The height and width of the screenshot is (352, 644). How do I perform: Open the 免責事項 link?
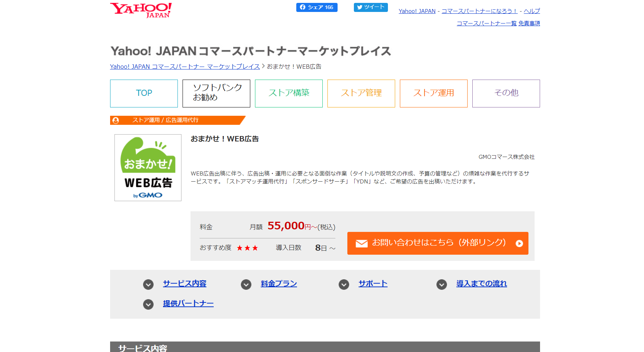pyautogui.click(x=529, y=24)
